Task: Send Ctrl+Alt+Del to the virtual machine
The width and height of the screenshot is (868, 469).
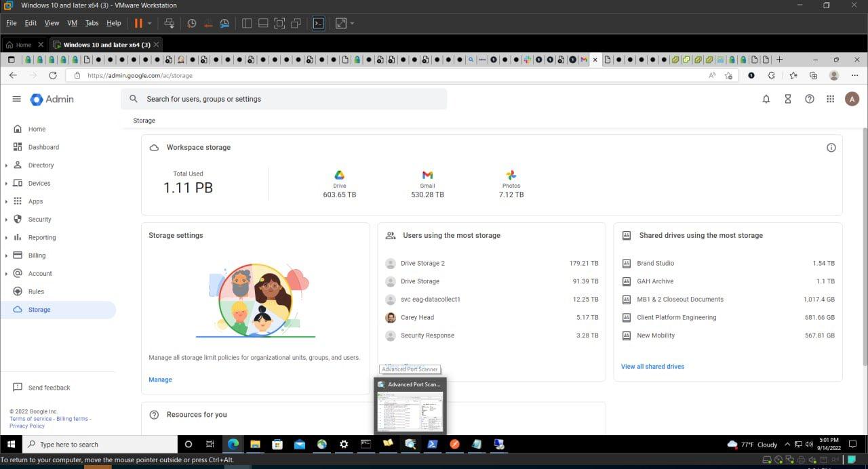Action: pos(170,23)
